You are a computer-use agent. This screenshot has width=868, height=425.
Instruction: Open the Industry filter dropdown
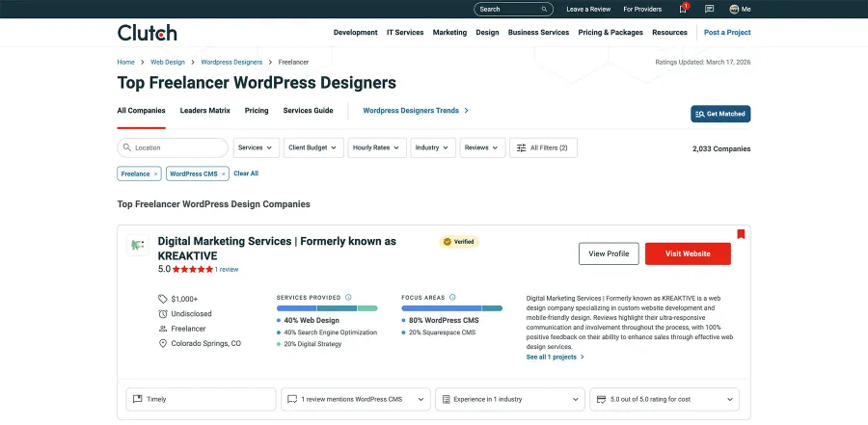click(x=433, y=147)
